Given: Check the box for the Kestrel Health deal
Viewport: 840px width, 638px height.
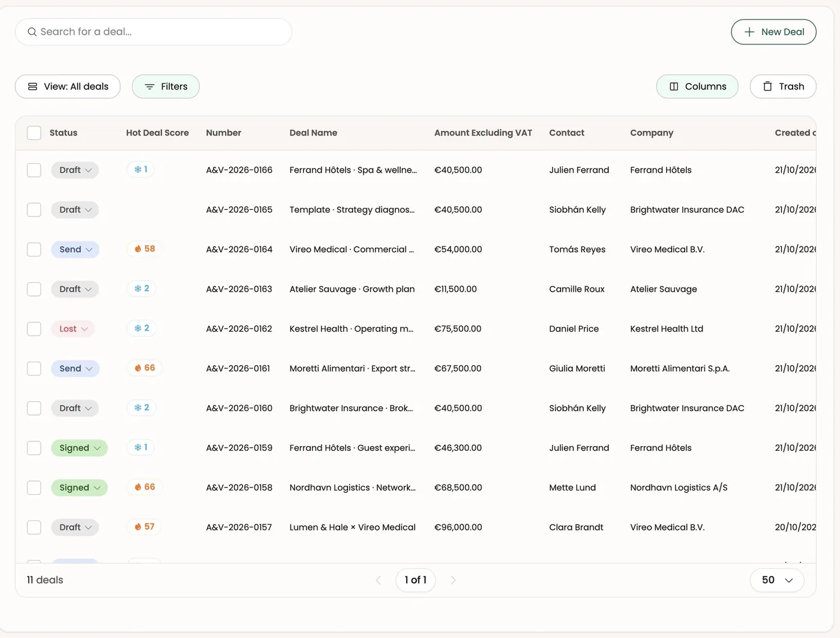Looking at the screenshot, I should point(34,329).
